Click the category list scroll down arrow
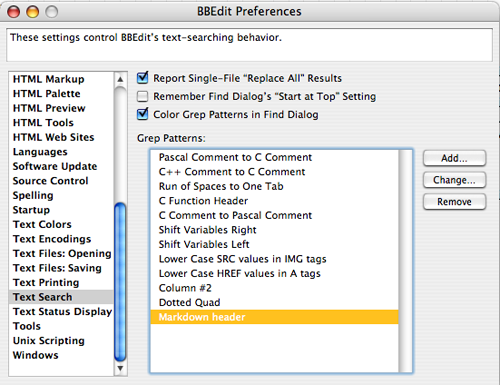500x385 pixels. click(120, 368)
